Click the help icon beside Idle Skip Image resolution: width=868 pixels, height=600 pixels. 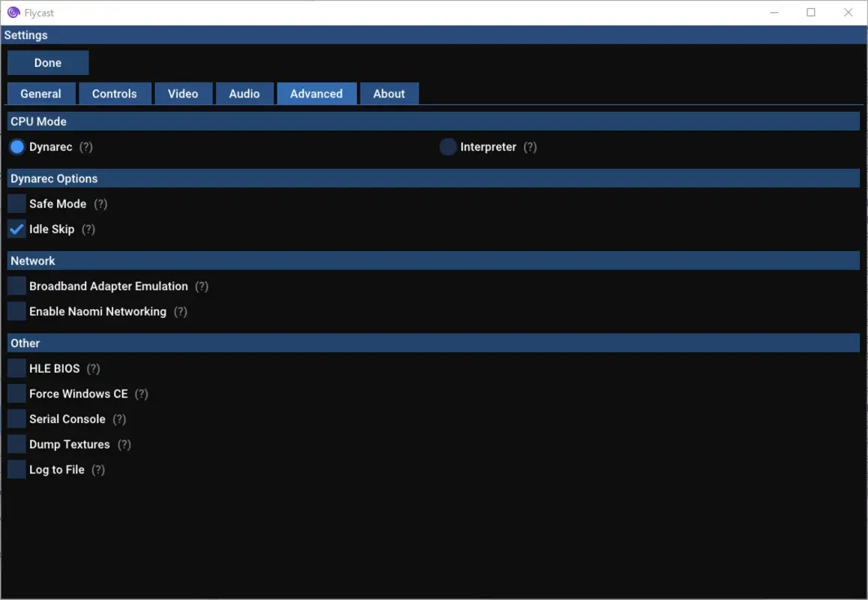click(88, 229)
